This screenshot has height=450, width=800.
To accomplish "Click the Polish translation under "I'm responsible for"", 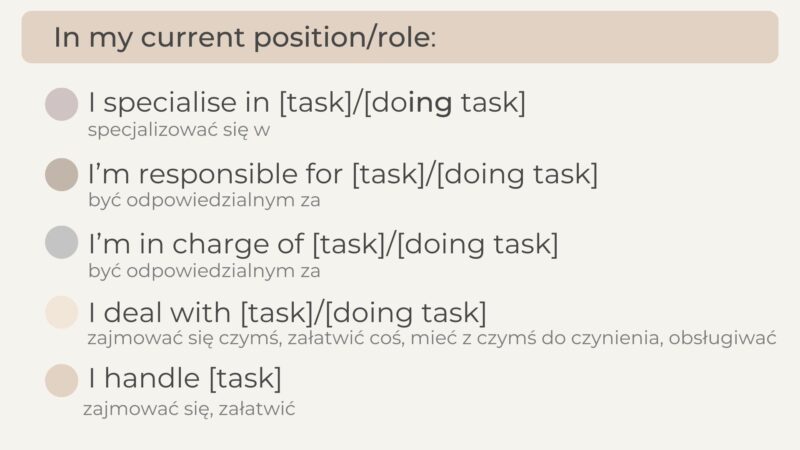I will point(204,200).
